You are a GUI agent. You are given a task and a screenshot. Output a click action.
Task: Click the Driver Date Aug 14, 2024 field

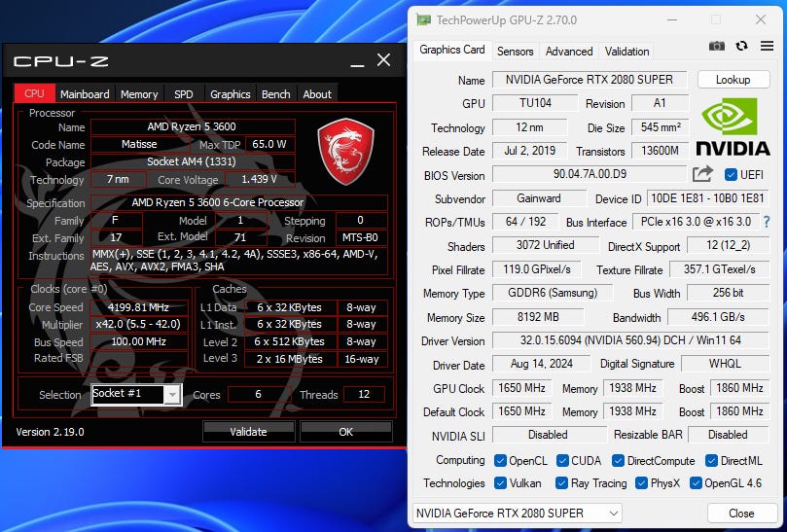(x=541, y=364)
